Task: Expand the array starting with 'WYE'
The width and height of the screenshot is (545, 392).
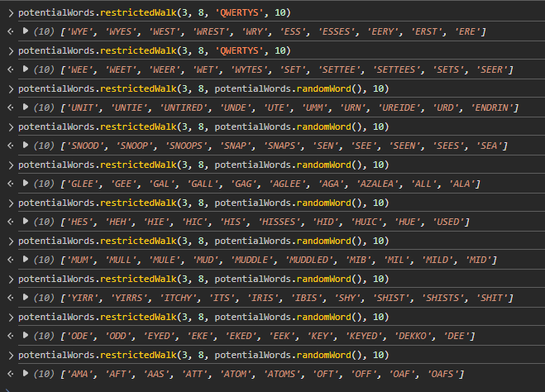Action: (26, 31)
